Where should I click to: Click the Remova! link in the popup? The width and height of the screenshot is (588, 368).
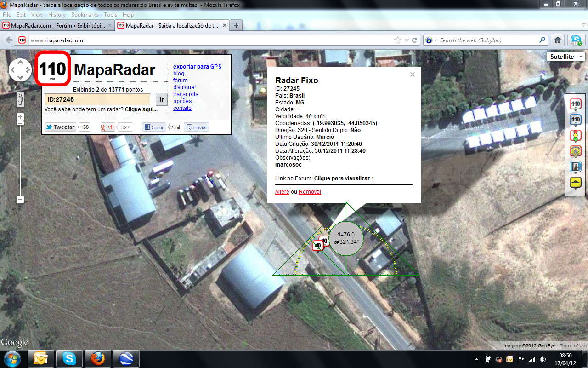coord(310,192)
